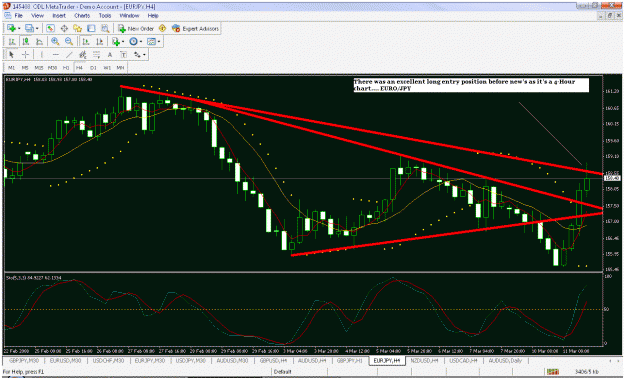Image resolution: width=625 pixels, height=378 pixels.
Task: Select the Vertical Line drawing tool
Action: point(42,55)
